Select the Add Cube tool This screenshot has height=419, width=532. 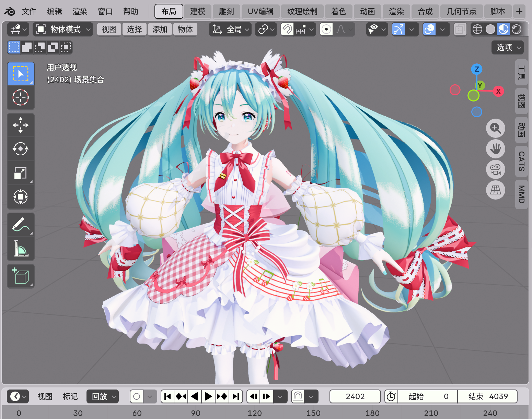[x=21, y=276]
